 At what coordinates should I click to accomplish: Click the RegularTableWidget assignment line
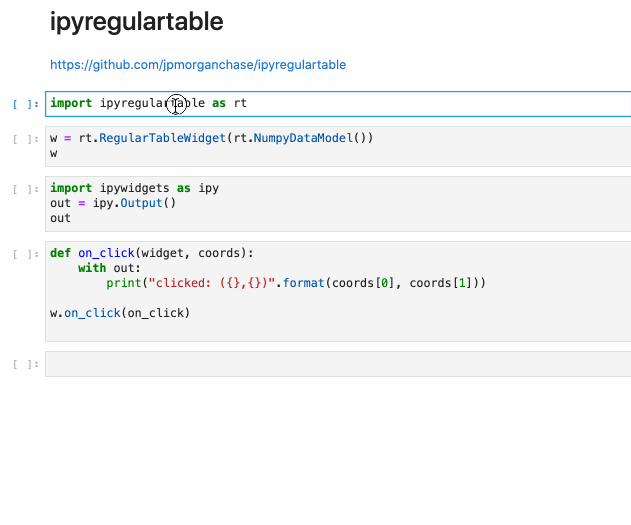pyautogui.click(x=211, y=138)
